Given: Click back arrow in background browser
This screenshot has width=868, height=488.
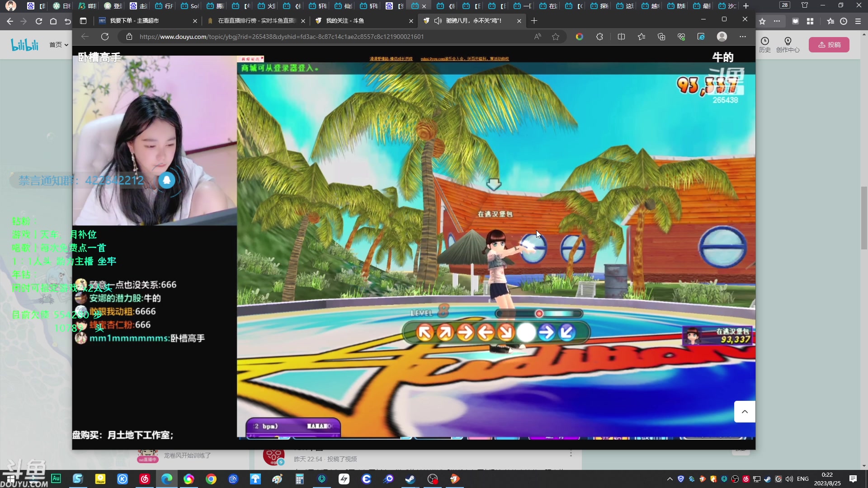Looking at the screenshot, I should pyautogui.click(x=10, y=21).
